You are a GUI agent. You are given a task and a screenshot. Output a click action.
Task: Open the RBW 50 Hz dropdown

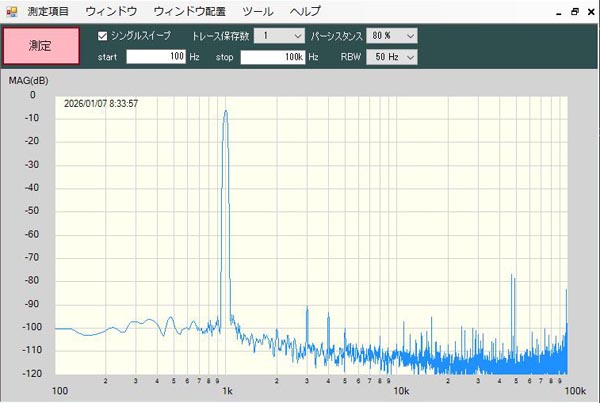(x=392, y=57)
